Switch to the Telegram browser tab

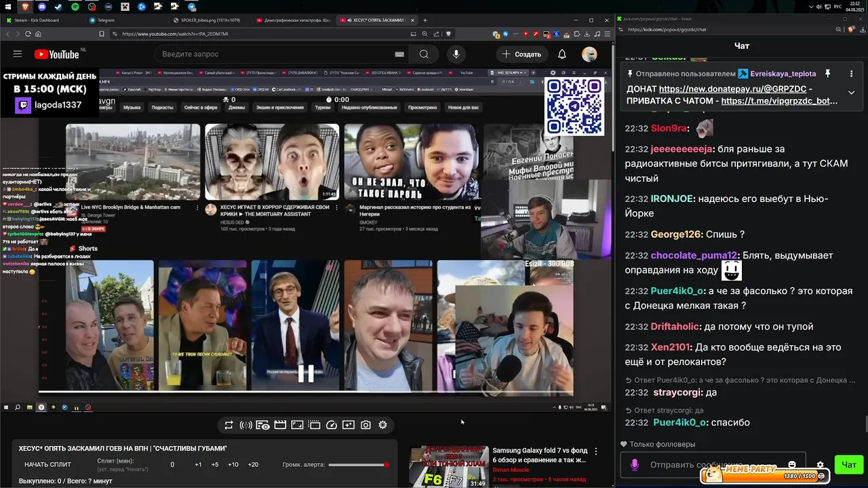[x=125, y=20]
